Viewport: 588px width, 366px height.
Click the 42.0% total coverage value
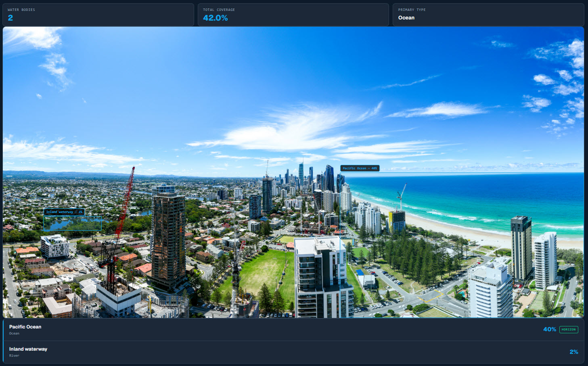[216, 18]
